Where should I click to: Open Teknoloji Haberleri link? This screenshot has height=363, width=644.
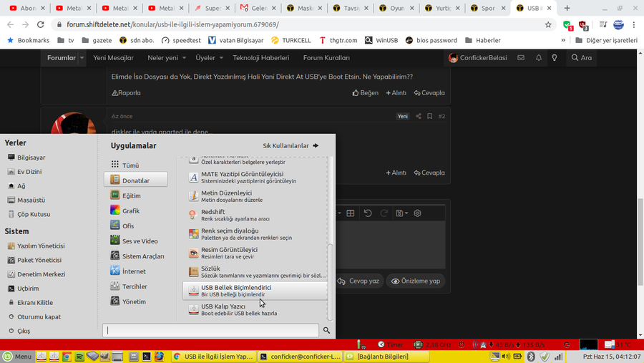260,58
